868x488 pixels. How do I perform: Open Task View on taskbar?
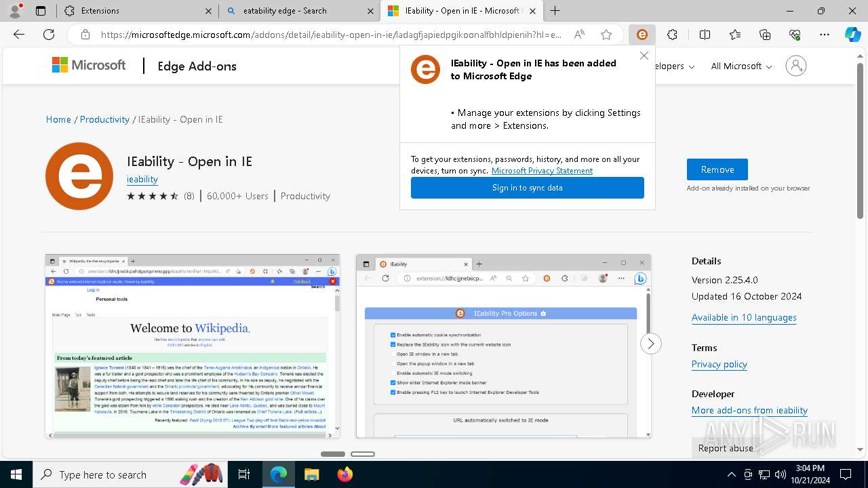244,474
